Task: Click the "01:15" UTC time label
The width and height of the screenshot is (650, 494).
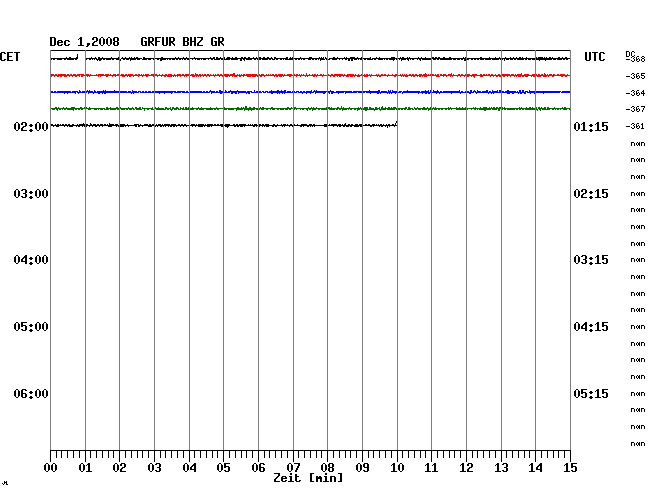Action: (x=591, y=126)
